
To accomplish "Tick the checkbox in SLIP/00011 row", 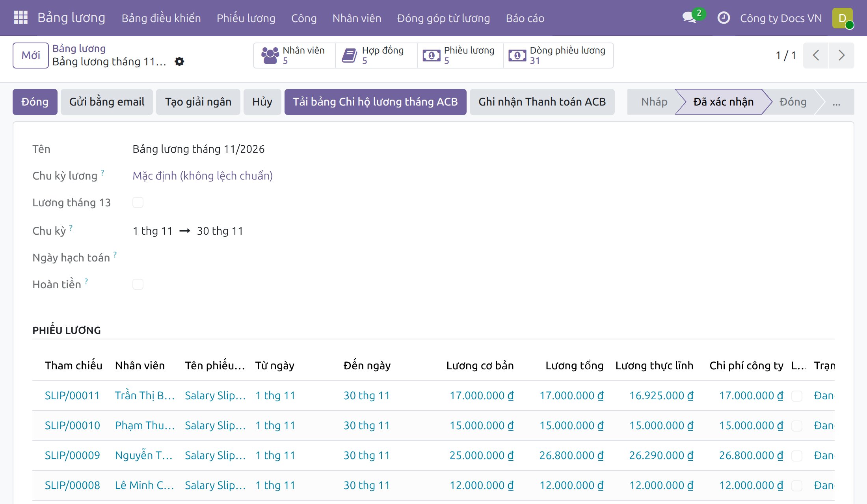I will coord(797,396).
